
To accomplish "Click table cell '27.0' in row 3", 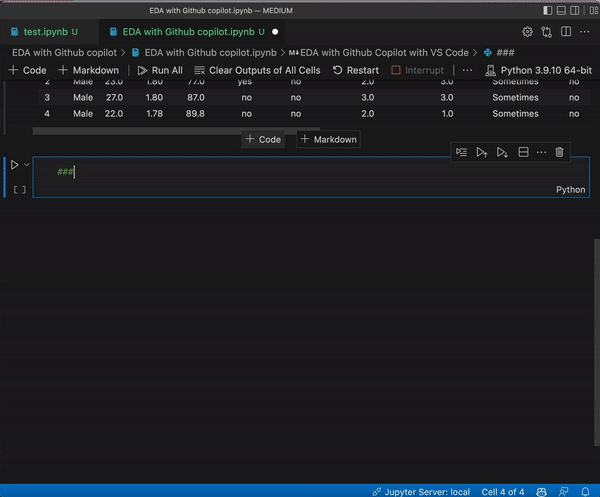I will 114,98.
